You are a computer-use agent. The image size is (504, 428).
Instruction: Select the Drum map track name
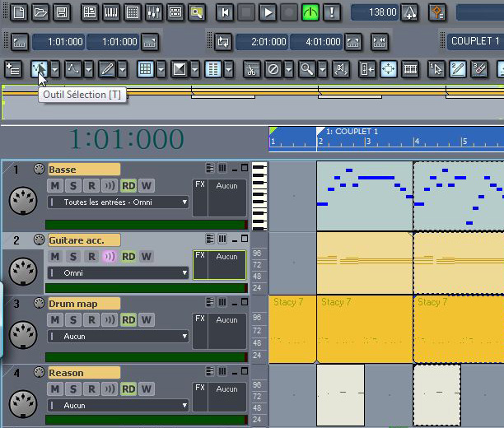coord(84,304)
